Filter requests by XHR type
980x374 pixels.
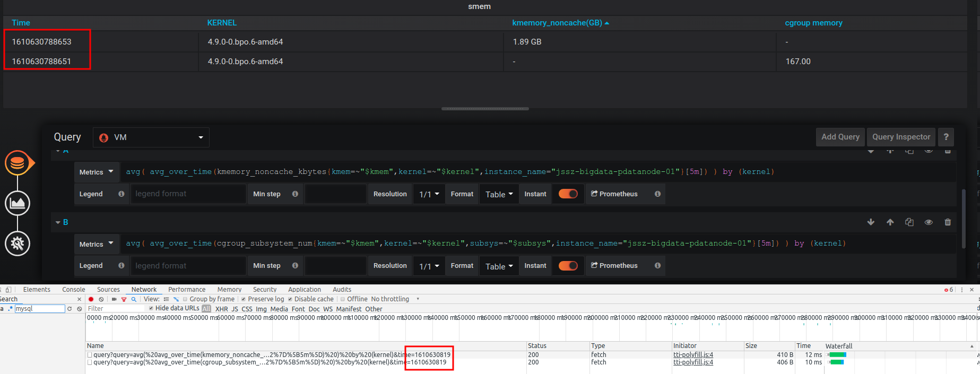pos(222,309)
